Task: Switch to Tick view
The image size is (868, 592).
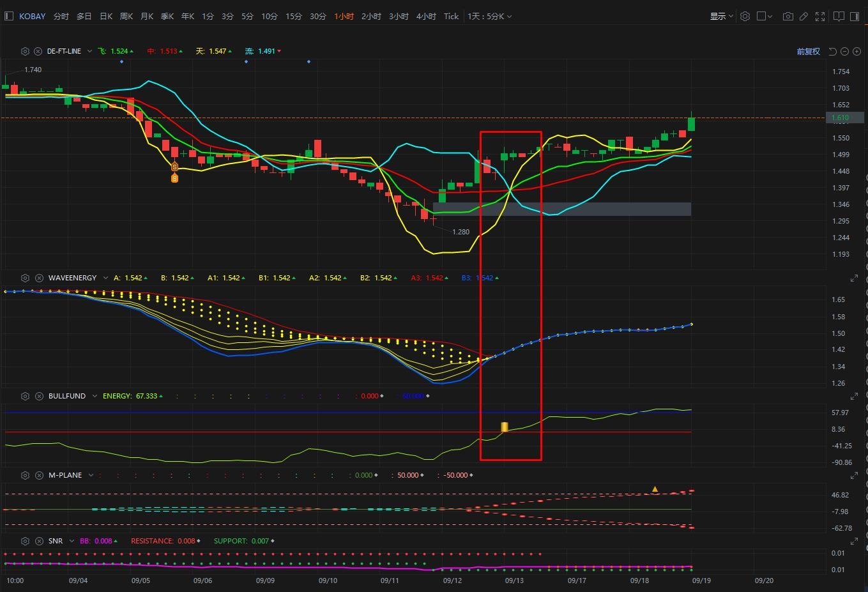Action: click(451, 16)
